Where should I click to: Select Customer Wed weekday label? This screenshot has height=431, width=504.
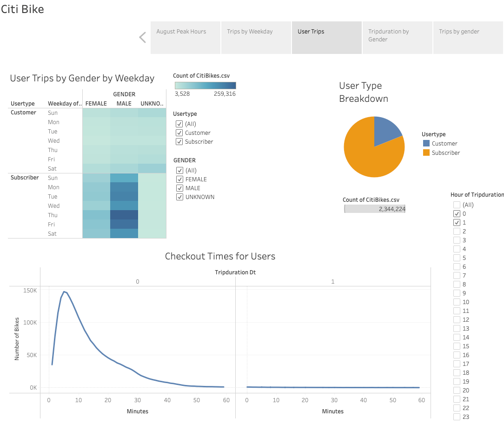click(53, 141)
